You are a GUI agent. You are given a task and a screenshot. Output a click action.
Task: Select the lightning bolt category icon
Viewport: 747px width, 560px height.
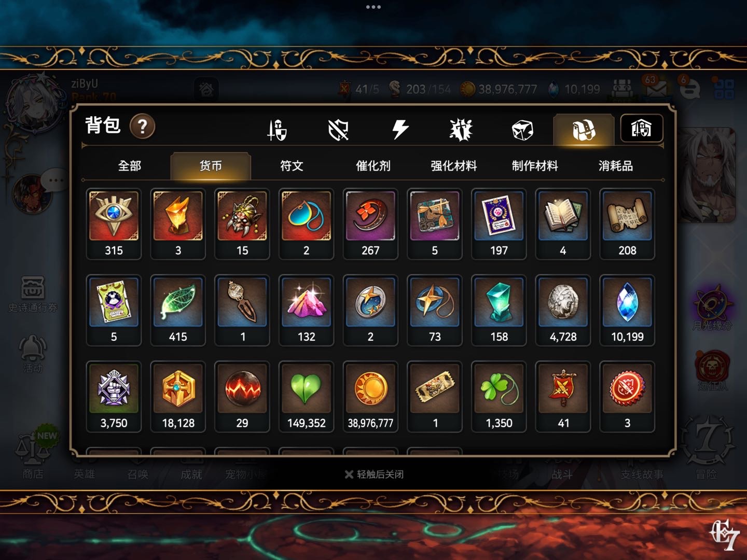(x=400, y=130)
